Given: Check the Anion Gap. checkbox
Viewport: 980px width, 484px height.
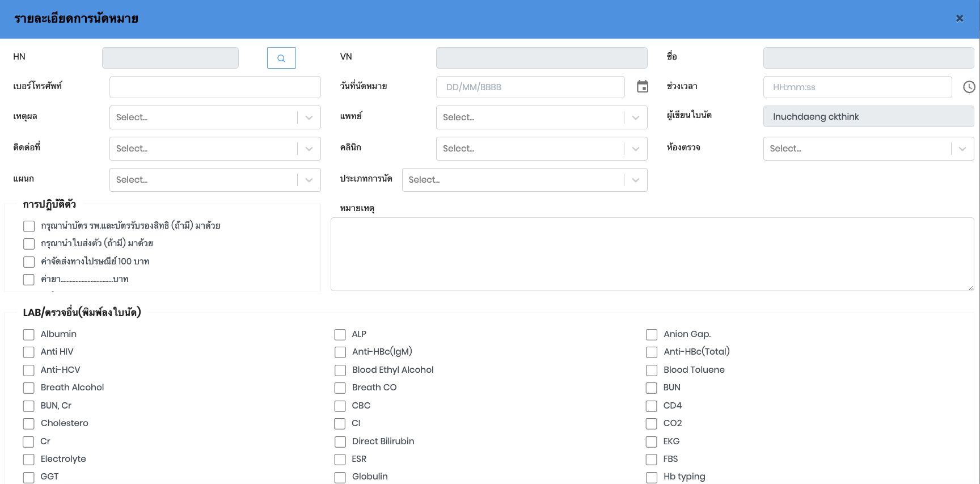Looking at the screenshot, I should (652, 335).
